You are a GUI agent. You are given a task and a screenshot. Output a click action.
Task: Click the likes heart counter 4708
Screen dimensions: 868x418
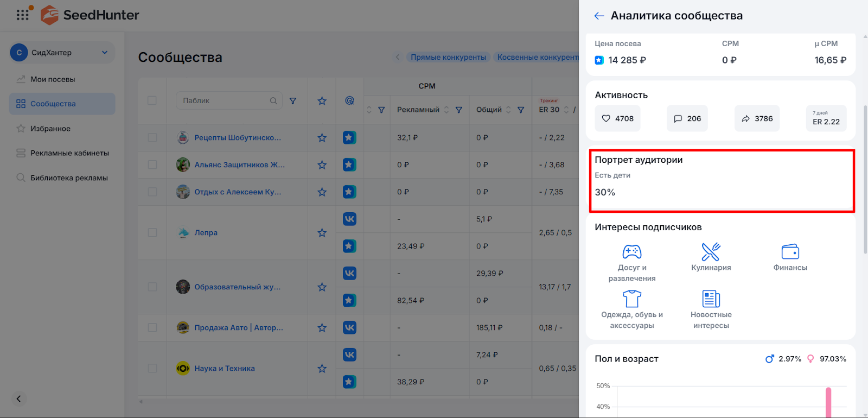(x=617, y=118)
